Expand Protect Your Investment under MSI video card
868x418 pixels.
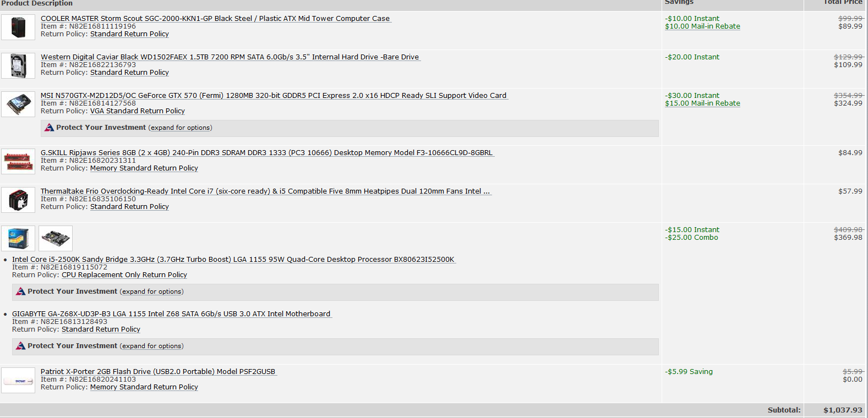[x=181, y=128]
